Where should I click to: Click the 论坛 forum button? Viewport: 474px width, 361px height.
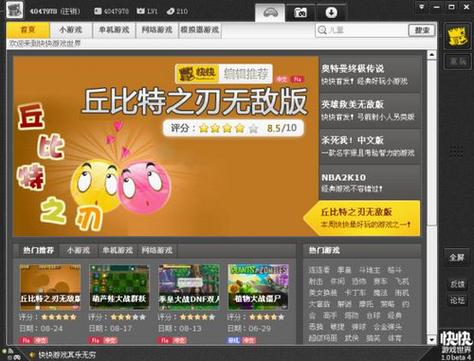(x=457, y=300)
